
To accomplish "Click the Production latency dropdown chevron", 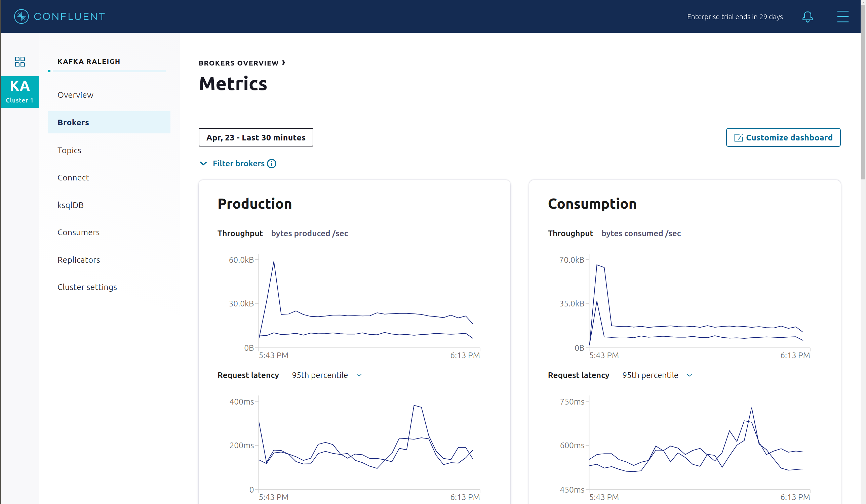I will coord(359,376).
